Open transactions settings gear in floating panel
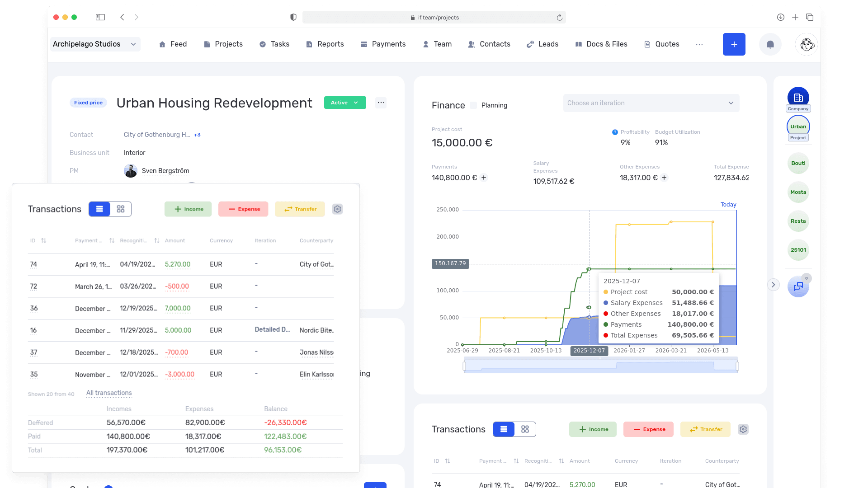This screenshot has height=488, width=868. (x=337, y=209)
